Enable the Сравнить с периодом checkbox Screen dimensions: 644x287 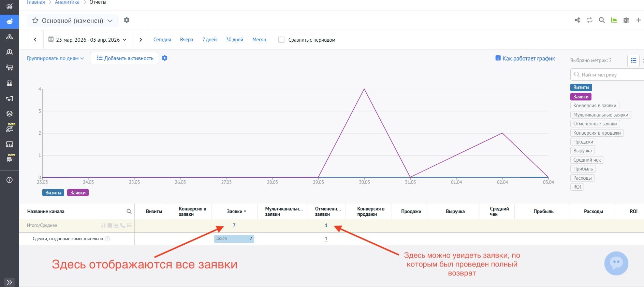pyautogui.click(x=281, y=40)
